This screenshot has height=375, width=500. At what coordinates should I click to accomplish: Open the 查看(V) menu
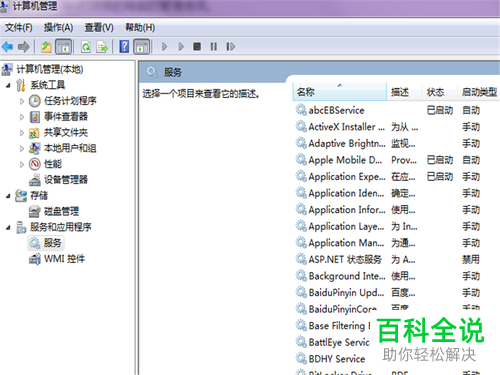pyautogui.click(x=99, y=28)
